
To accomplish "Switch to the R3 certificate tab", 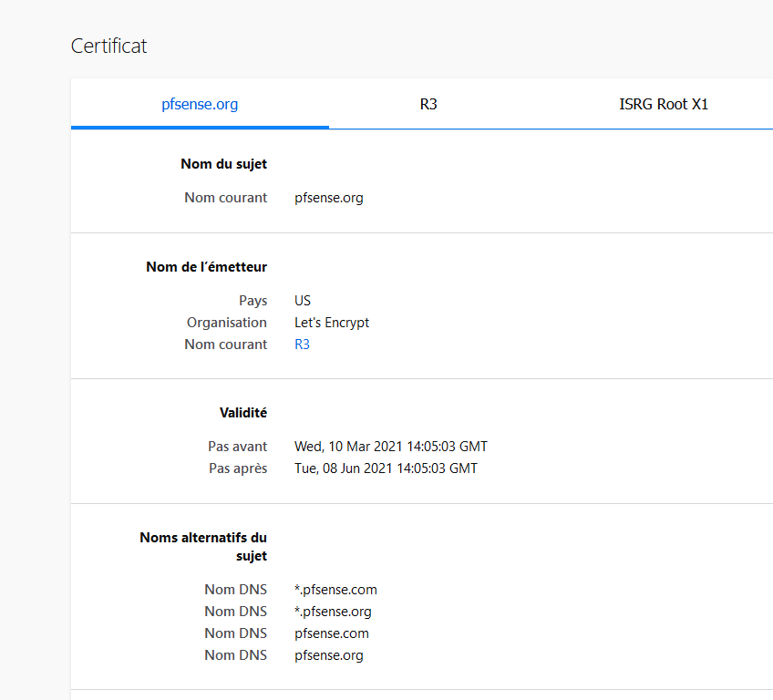I will 428,104.
